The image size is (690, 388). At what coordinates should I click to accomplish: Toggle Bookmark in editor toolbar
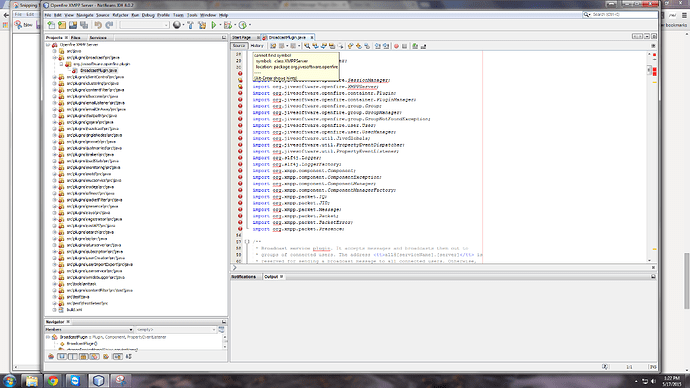[x=367, y=46]
